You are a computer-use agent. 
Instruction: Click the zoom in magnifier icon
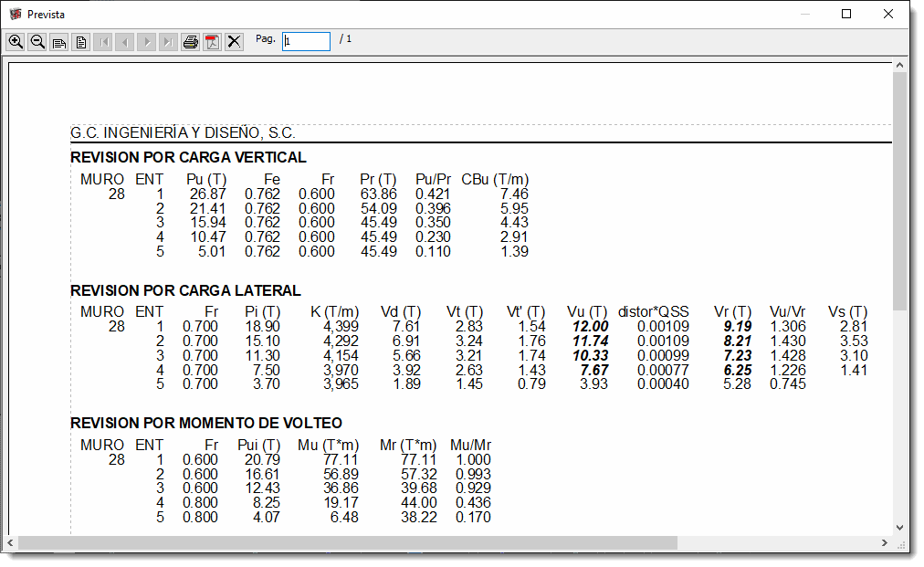(16, 42)
